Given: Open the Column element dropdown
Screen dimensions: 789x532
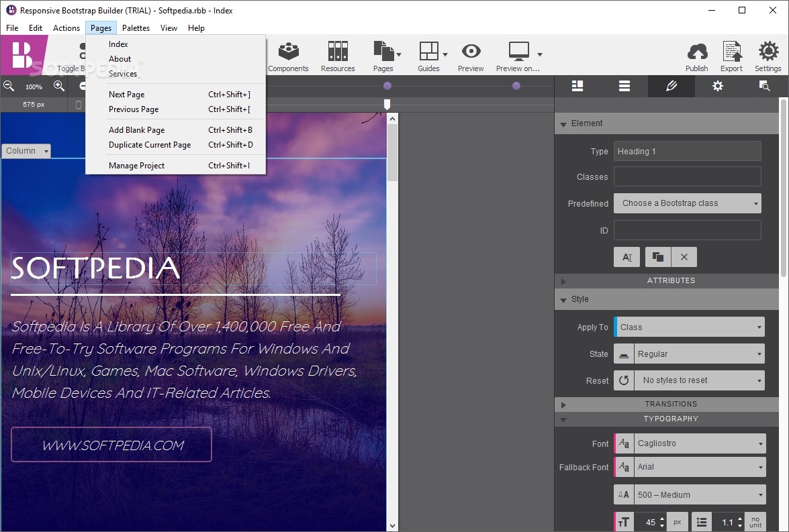Looking at the screenshot, I should (x=26, y=151).
